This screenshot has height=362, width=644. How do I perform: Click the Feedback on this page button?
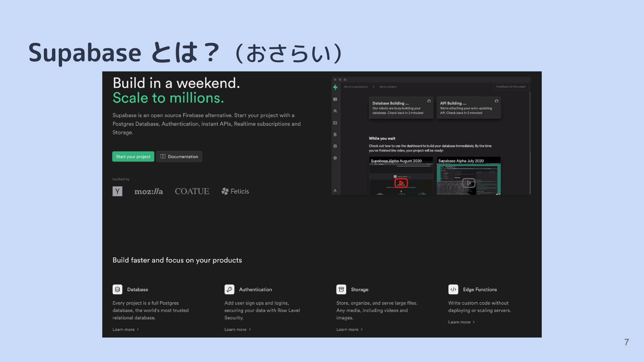511,86
